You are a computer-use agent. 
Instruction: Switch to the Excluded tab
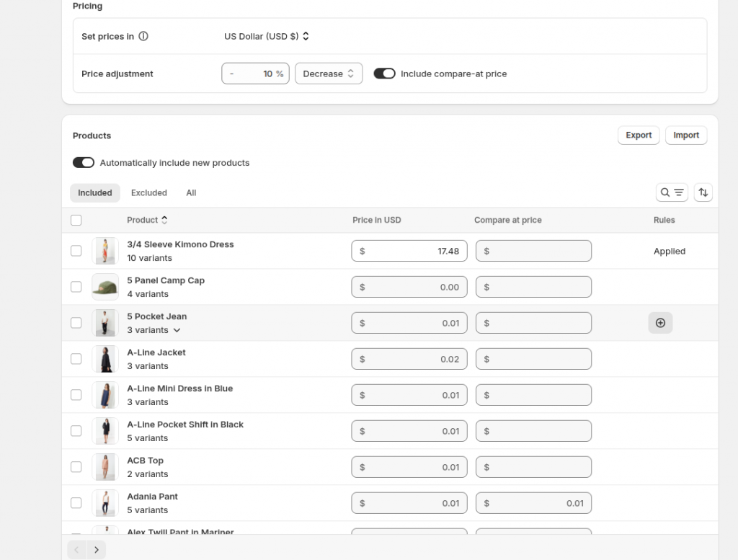click(x=148, y=193)
